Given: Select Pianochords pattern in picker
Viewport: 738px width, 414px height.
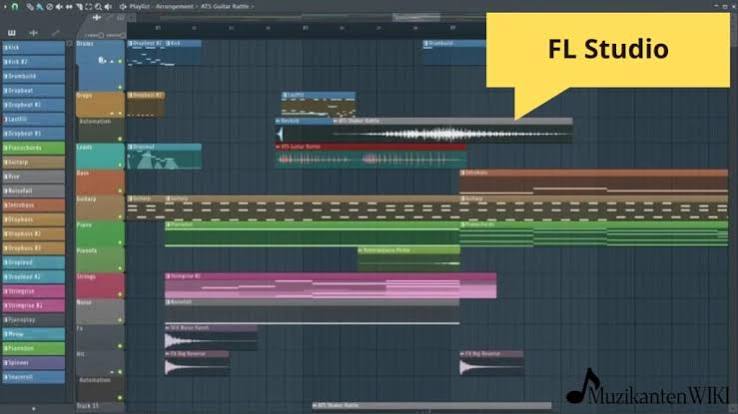Looking at the screenshot, I should point(33,148).
